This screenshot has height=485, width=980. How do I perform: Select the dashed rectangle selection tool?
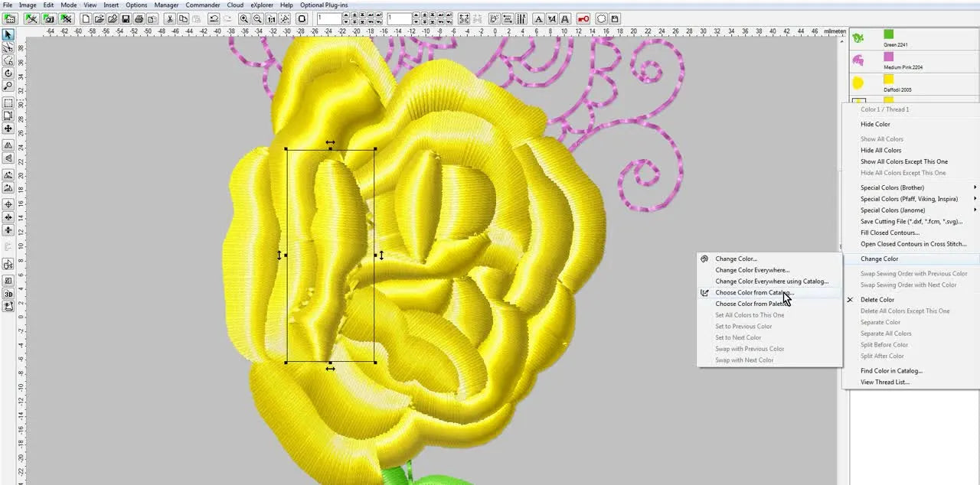(x=8, y=102)
